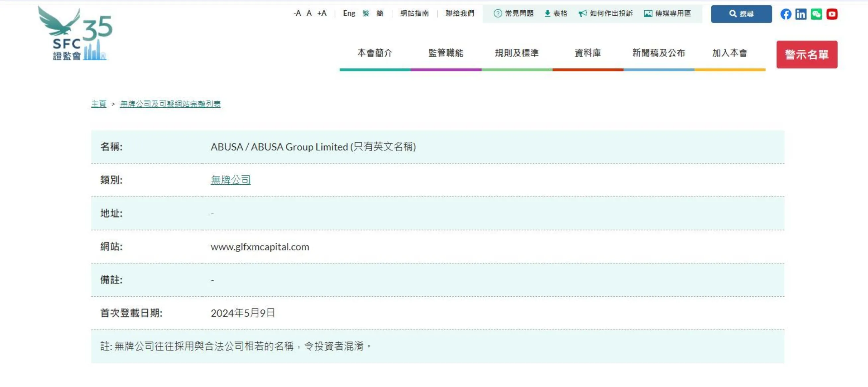Open 如何作出投訴 complaint link
This screenshot has width=868, height=387.
pos(605,14)
